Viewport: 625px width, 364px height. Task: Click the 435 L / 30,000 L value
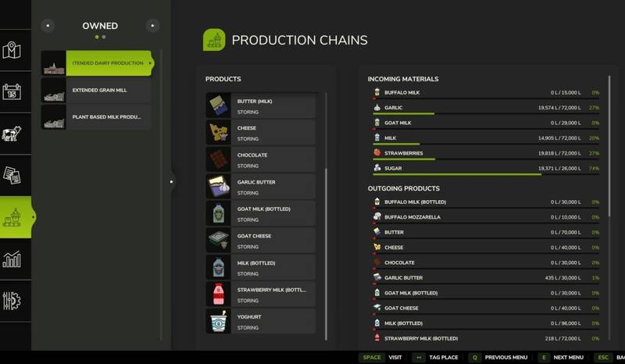pos(562,278)
